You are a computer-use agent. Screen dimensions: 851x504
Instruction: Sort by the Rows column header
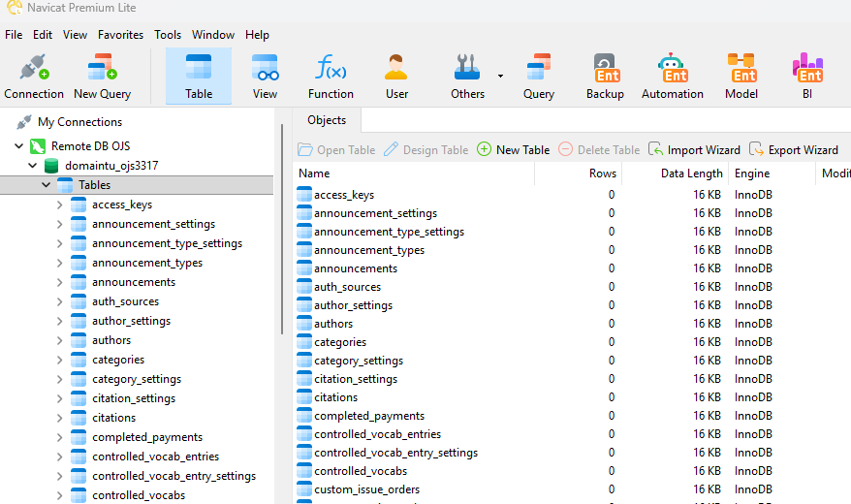(578, 173)
